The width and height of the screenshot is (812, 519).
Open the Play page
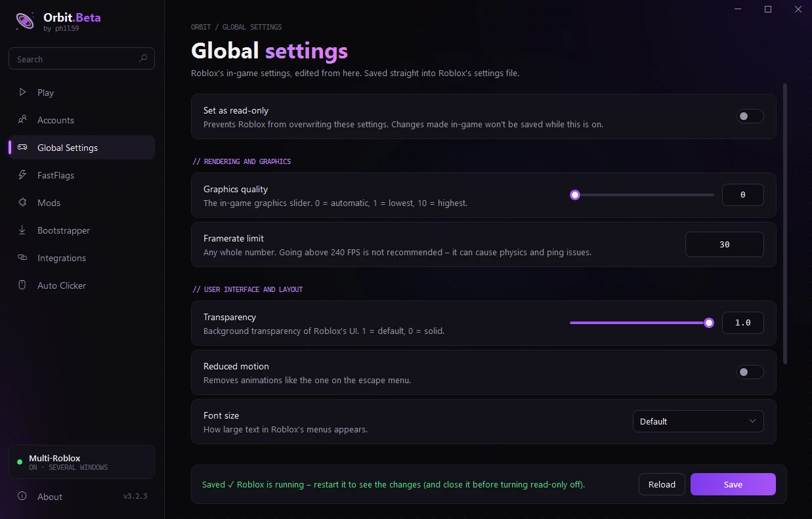click(81, 93)
